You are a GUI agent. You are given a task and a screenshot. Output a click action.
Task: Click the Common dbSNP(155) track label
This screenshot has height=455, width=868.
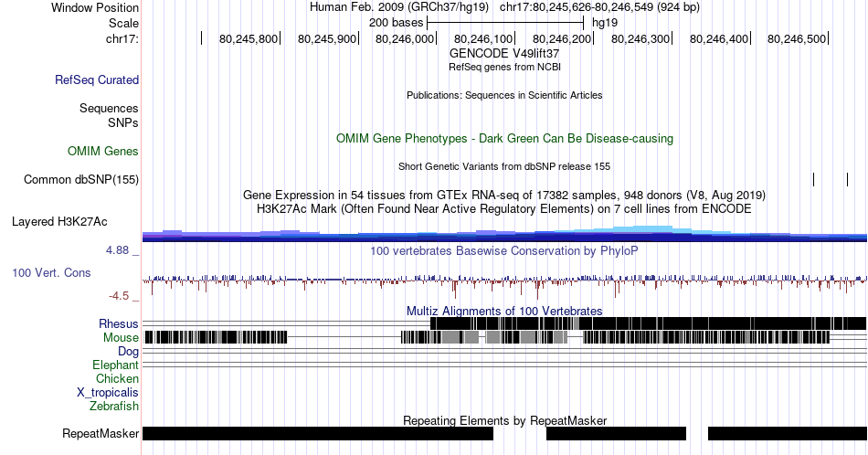pyautogui.click(x=80, y=179)
